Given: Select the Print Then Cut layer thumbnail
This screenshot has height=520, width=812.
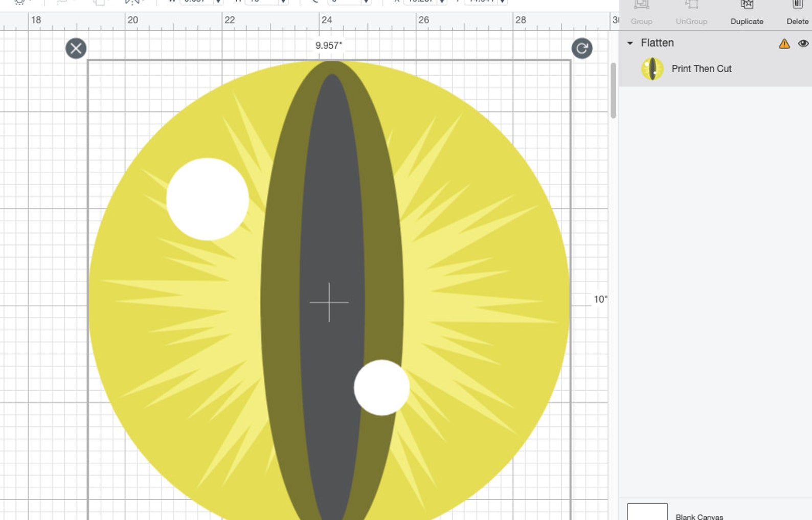Looking at the screenshot, I should (652, 69).
